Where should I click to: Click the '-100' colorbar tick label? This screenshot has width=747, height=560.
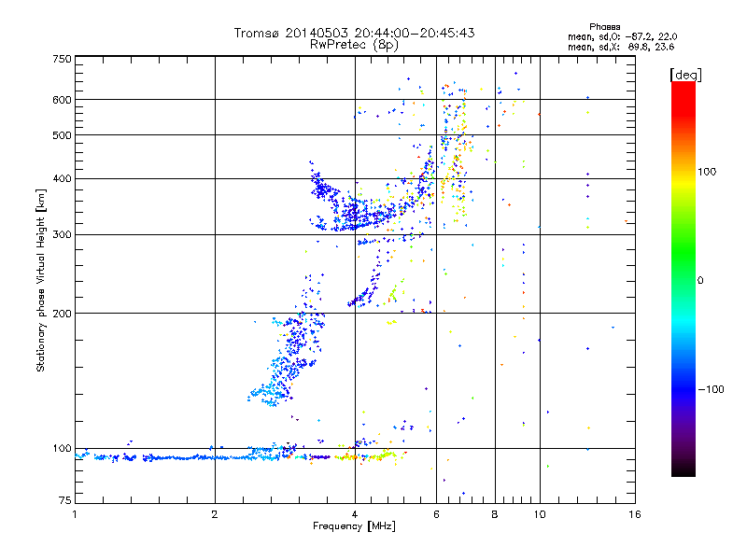tap(711, 389)
